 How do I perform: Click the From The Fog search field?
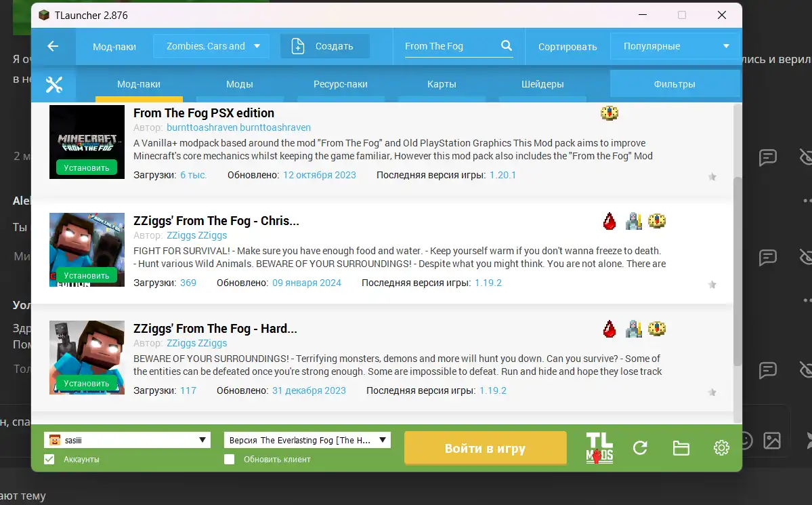(x=450, y=46)
